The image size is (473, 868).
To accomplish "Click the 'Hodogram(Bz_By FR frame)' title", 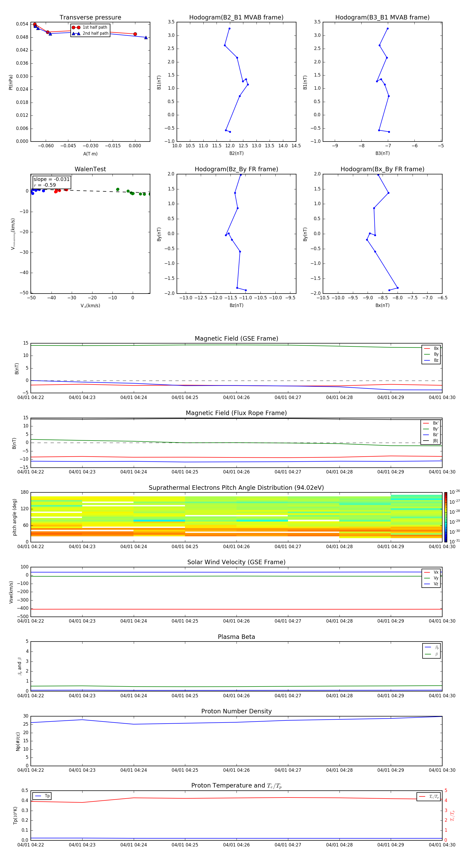I will 236,169.
